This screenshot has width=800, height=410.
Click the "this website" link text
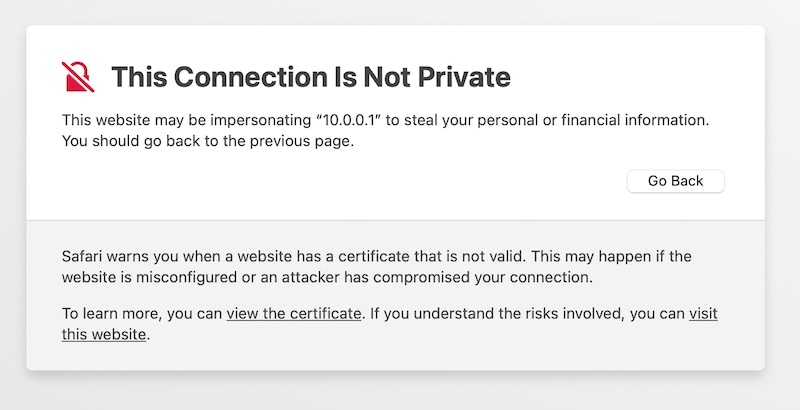point(105,335)
